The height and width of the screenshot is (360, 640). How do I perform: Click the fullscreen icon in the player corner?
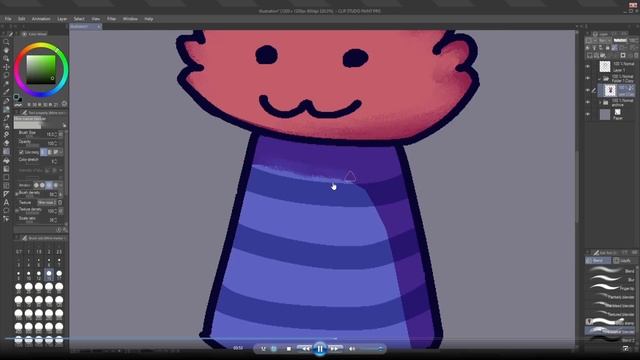click(626, 348)
